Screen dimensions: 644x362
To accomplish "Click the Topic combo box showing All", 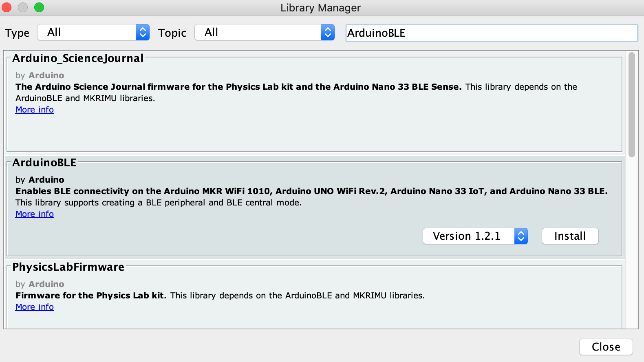I will coord(265,32).
